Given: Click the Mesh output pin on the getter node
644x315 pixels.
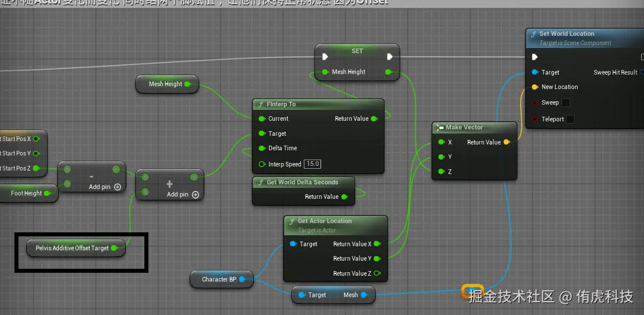Looking at the screenshot, I should click(x=364, y=295).
